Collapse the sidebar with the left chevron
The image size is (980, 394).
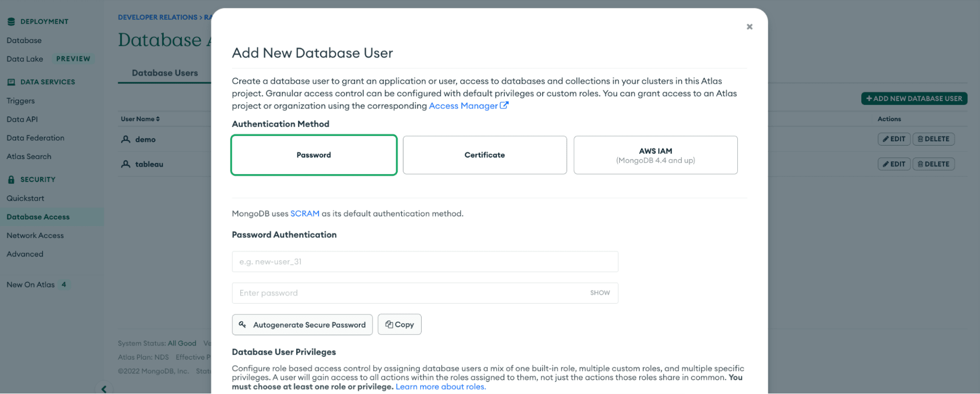point(104,389)
